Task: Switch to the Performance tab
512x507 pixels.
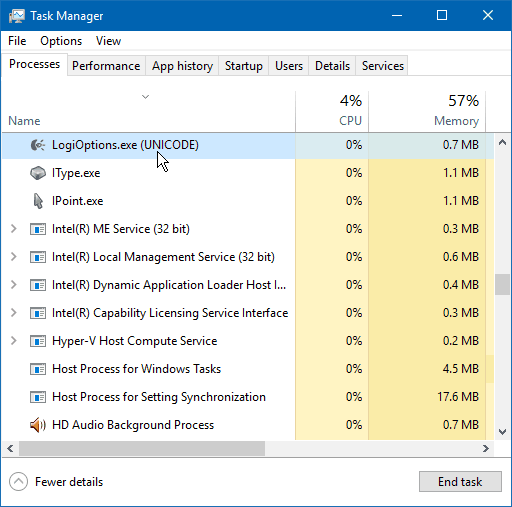Action: [x=106, y=66]
